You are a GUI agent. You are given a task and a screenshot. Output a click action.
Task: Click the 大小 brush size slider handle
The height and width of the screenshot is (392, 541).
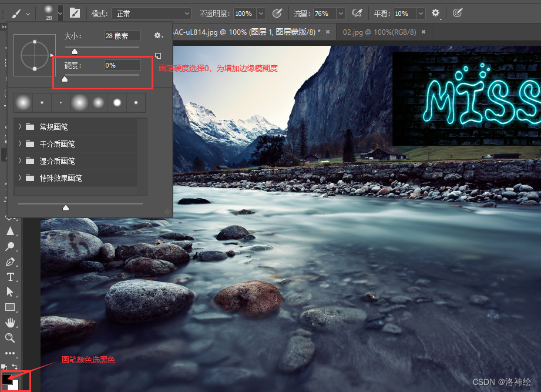coord(75,51)
